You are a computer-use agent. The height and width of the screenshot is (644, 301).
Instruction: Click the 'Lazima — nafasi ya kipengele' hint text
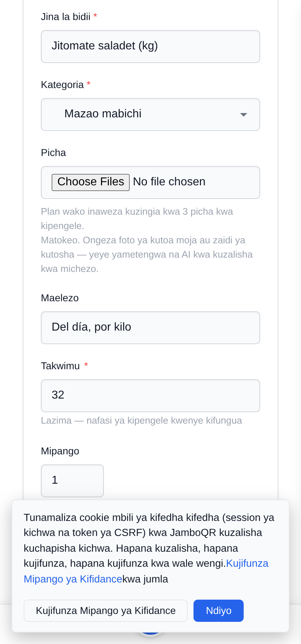coord(142,420)
